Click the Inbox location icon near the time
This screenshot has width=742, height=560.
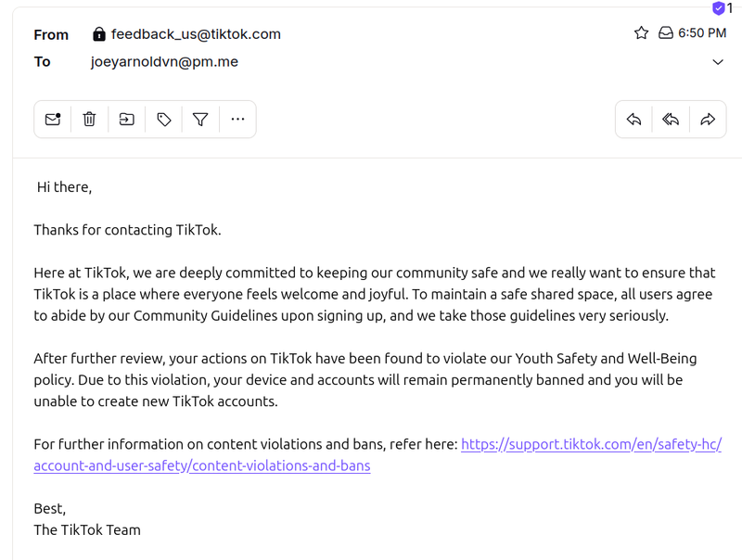[665, 33]
